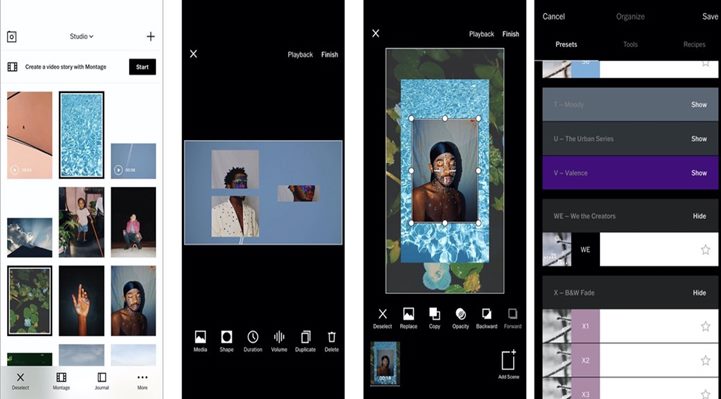Choose the Media tool

point(200,341)
